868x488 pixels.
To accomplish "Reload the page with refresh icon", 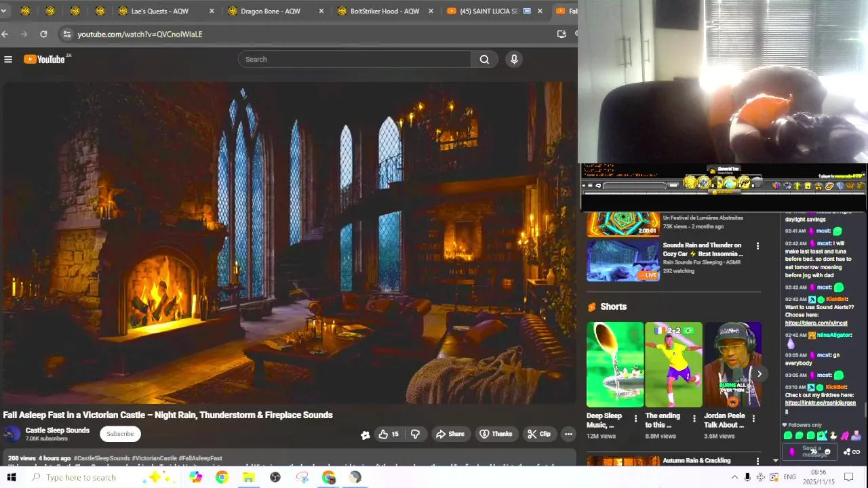I will coord(43,34).
